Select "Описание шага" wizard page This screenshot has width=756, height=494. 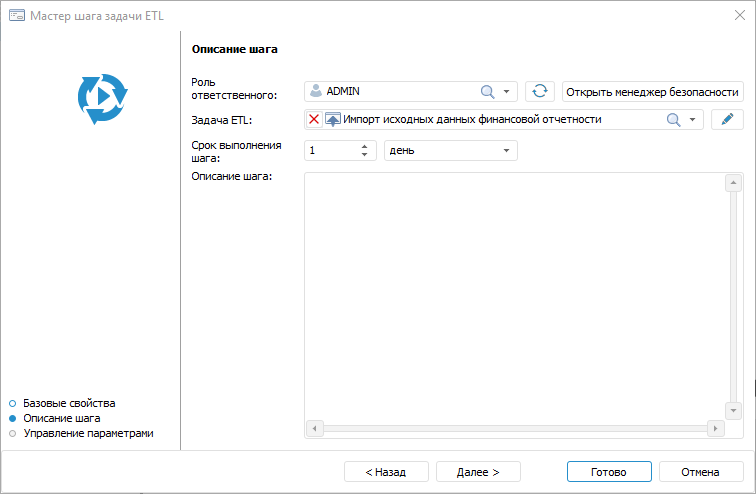coord(61,418)
